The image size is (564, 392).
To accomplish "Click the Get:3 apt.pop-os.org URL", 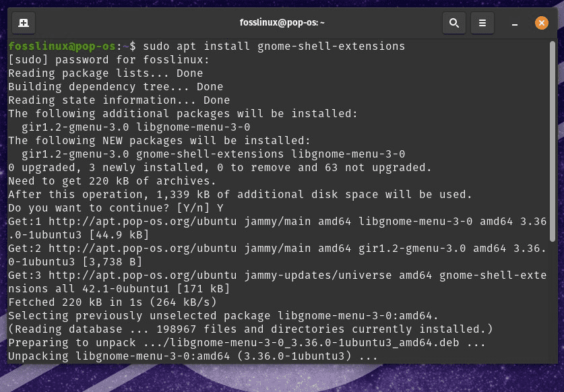I will pos(142,275).
